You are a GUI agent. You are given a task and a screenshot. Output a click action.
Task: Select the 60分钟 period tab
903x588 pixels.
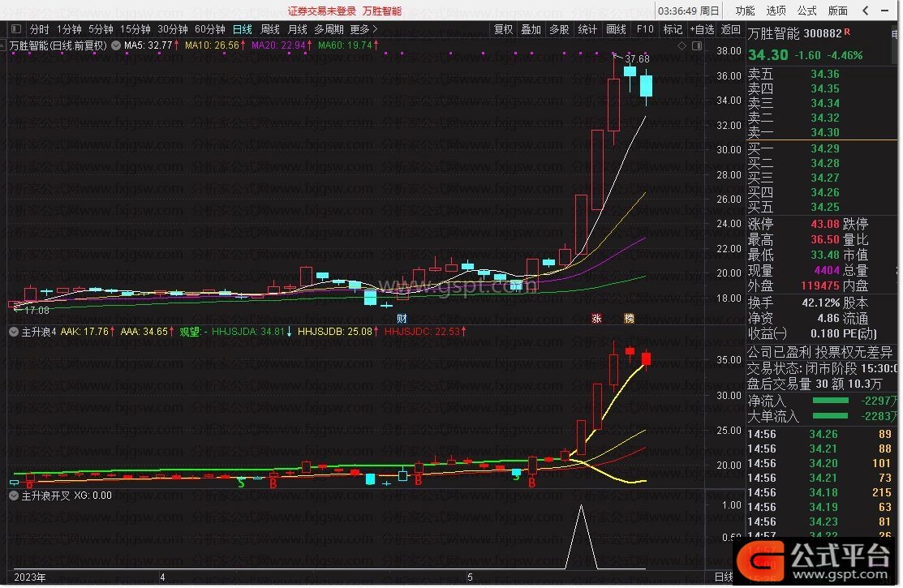(210, 29)
